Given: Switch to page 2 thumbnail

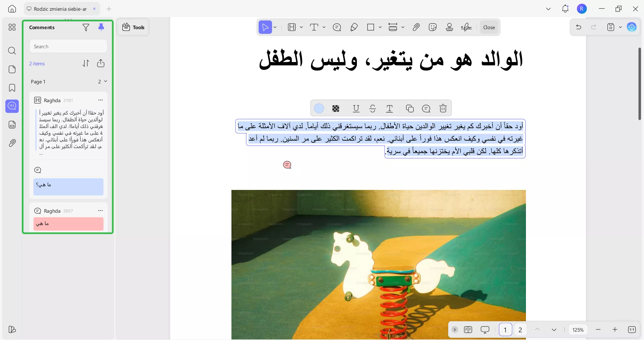Looking at the screenshot, I should pyautogui.click(x=520, y=330).
